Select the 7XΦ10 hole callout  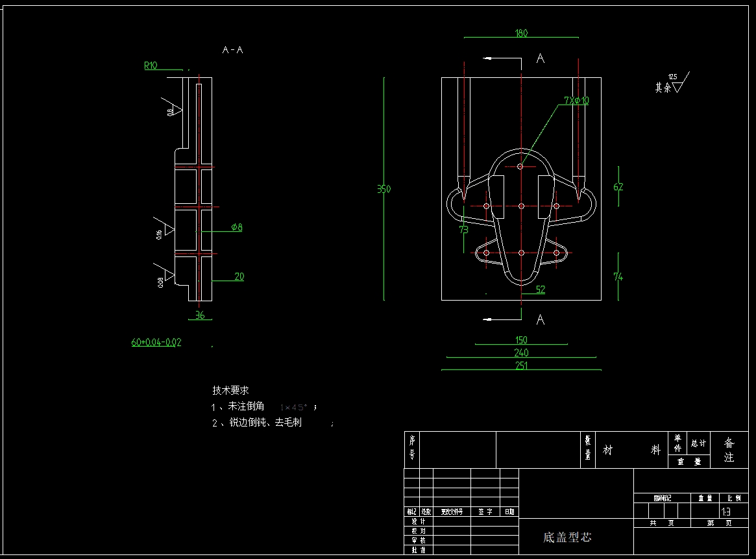pyautogui.click(x=576, y=101)
